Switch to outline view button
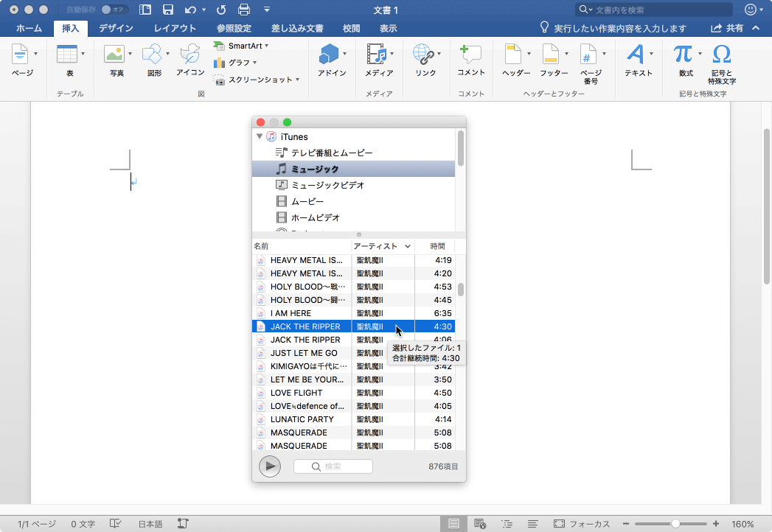The width and height of the screenshot is (772, 532). pyautogui.click(x=507, y=524)
